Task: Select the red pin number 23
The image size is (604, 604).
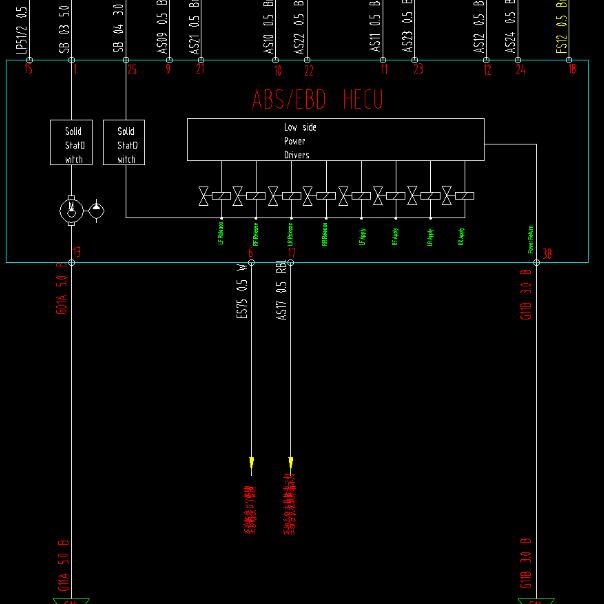Action: click(419, 69)
